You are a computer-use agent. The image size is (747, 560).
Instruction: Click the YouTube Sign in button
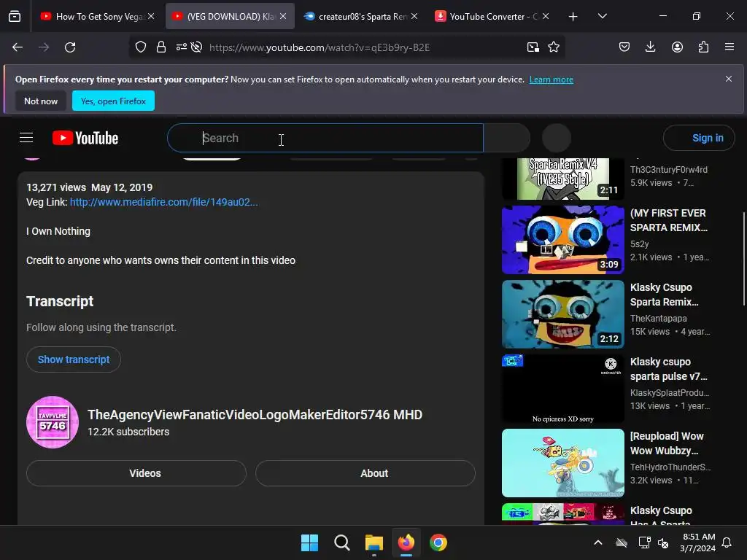click(698, 138)
